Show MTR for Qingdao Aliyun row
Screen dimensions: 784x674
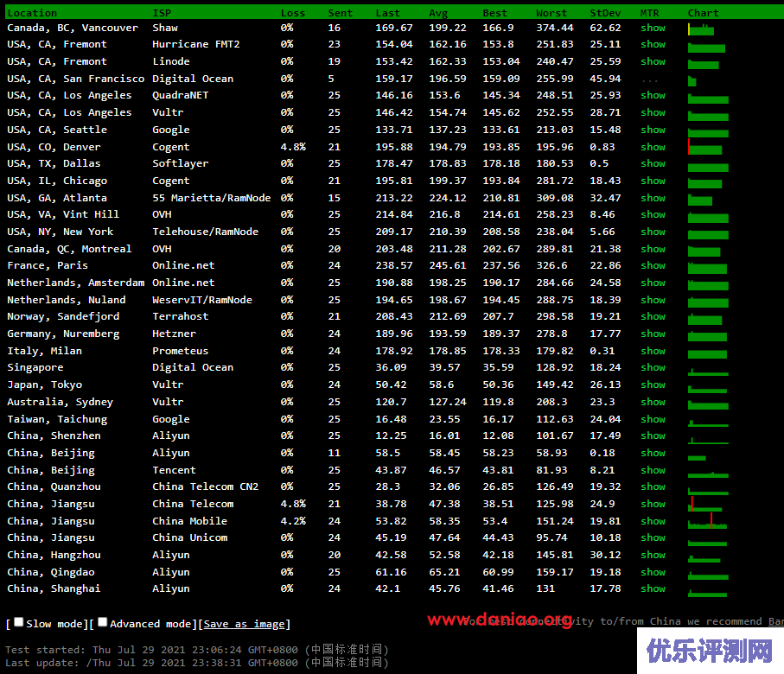(x=653, y=573)
